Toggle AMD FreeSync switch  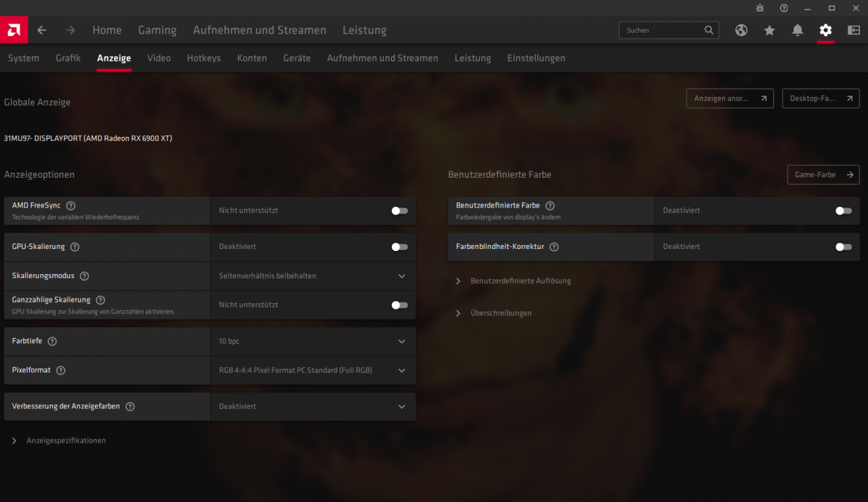point(399,211)
